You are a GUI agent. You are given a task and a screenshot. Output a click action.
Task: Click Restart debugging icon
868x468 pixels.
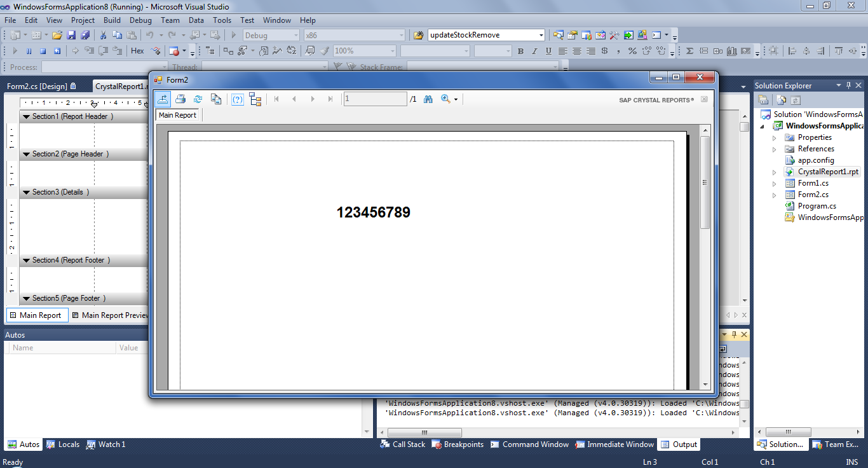click(x=57, y=51)
